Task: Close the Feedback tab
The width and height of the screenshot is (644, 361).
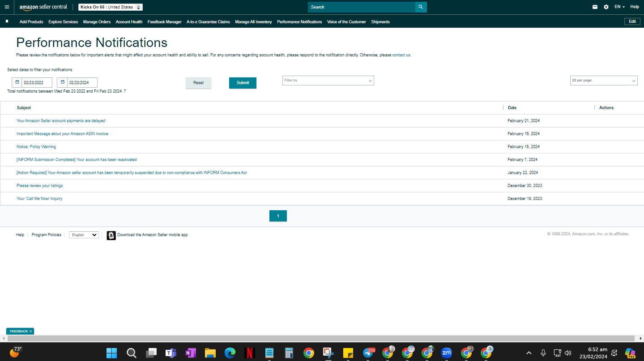Action: point(31,331)
